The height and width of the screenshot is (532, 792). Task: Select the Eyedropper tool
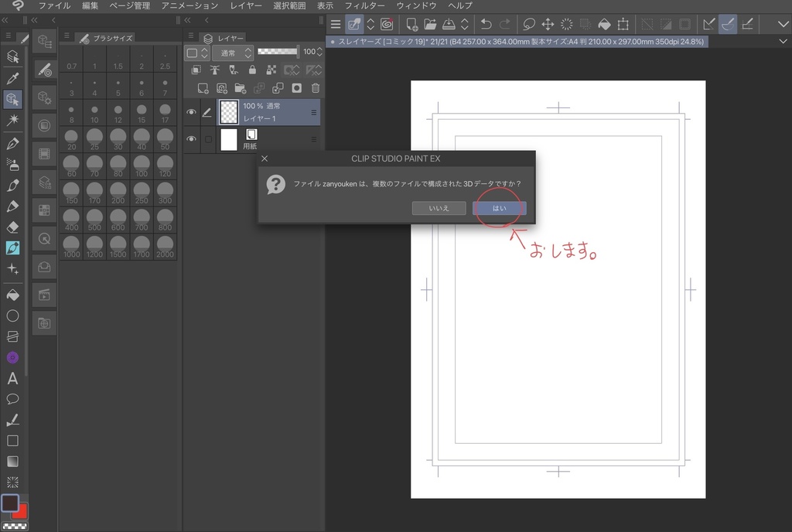12,78
